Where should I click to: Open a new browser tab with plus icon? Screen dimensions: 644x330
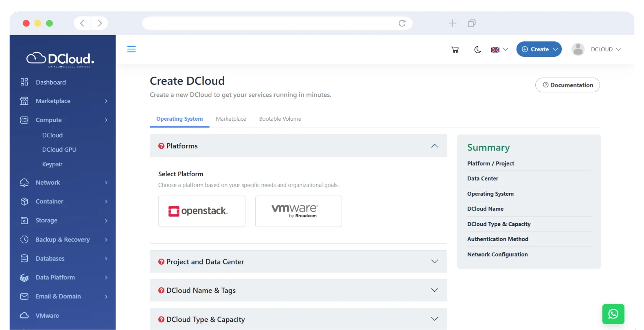[x=452, y=23]
